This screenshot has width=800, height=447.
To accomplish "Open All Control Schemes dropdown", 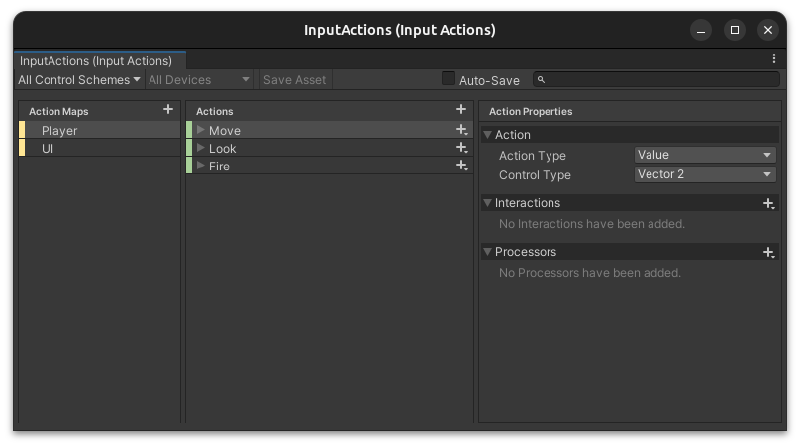I will click(79, 80).
